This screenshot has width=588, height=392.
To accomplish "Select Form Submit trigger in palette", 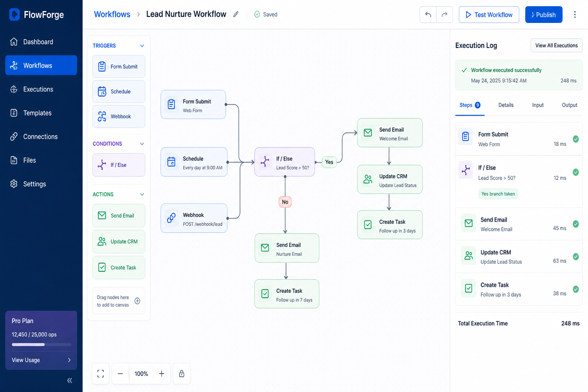I will (x=119, y=67).
